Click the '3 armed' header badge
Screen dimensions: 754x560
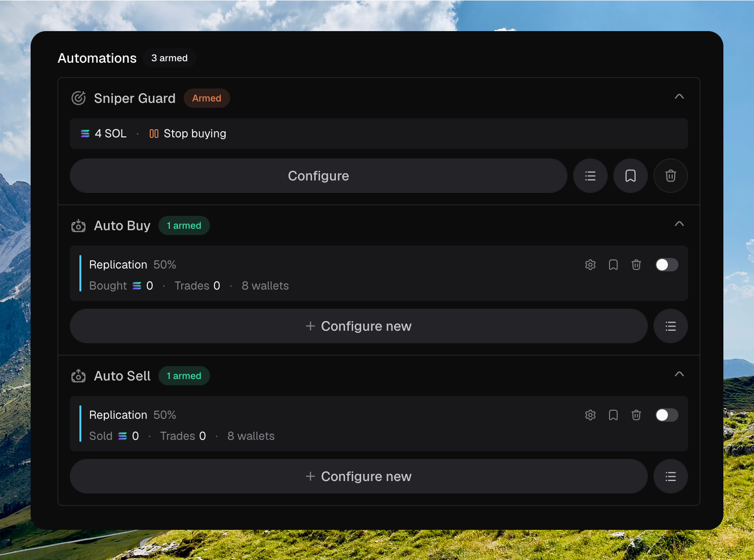(169, 58)
